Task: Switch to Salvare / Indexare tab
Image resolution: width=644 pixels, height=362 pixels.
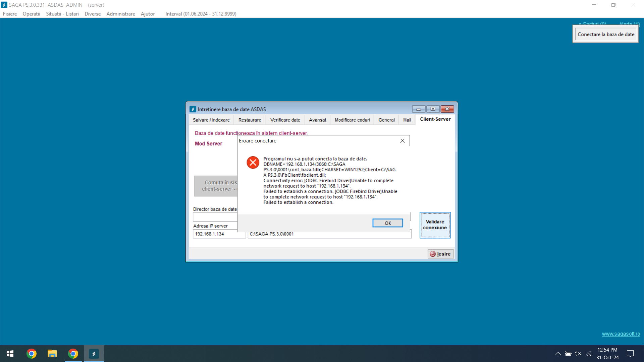Action: pos(211,120)
